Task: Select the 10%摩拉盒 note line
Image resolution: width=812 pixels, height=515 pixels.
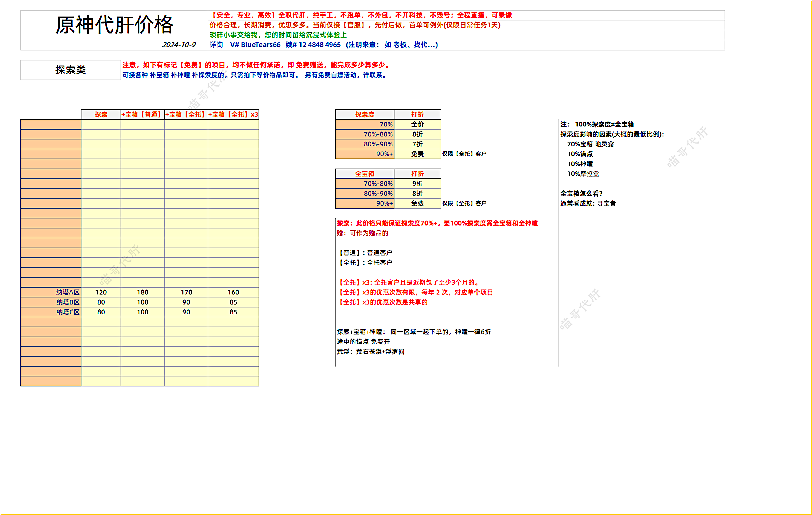Action: [583, 174]
